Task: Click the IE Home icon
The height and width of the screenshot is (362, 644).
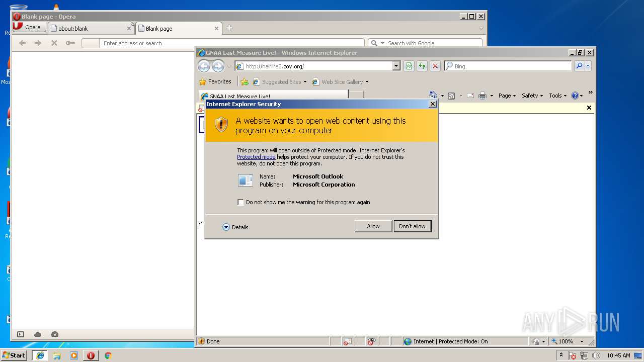Action: (x=433, y=96)
